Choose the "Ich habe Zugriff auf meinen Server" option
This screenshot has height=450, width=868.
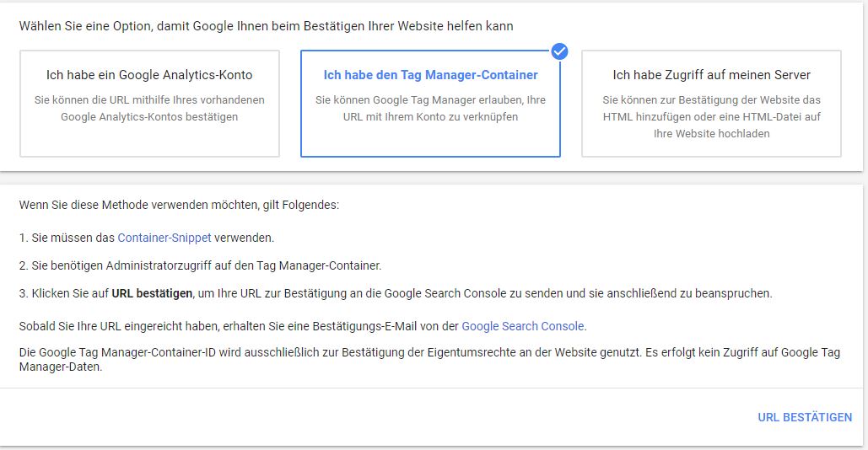point(711,75)
